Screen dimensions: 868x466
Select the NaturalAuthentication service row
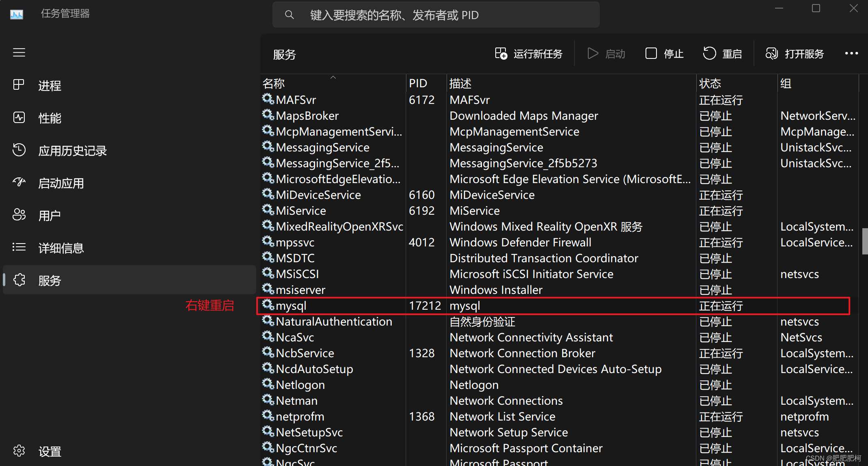559,321
